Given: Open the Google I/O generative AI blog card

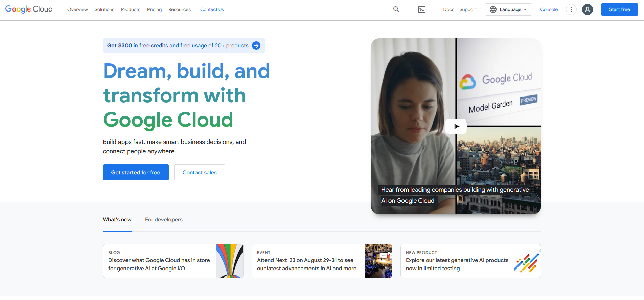Looking at the screenshot, I should tap(173, 261).
